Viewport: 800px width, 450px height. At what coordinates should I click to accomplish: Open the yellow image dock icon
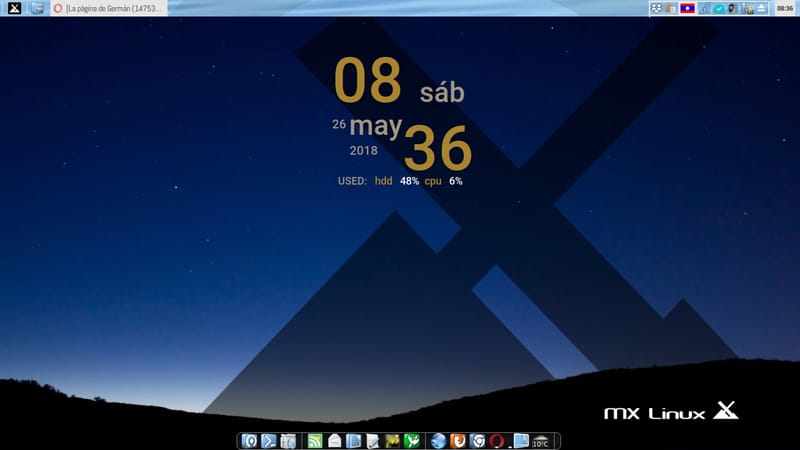click(392, 441)
